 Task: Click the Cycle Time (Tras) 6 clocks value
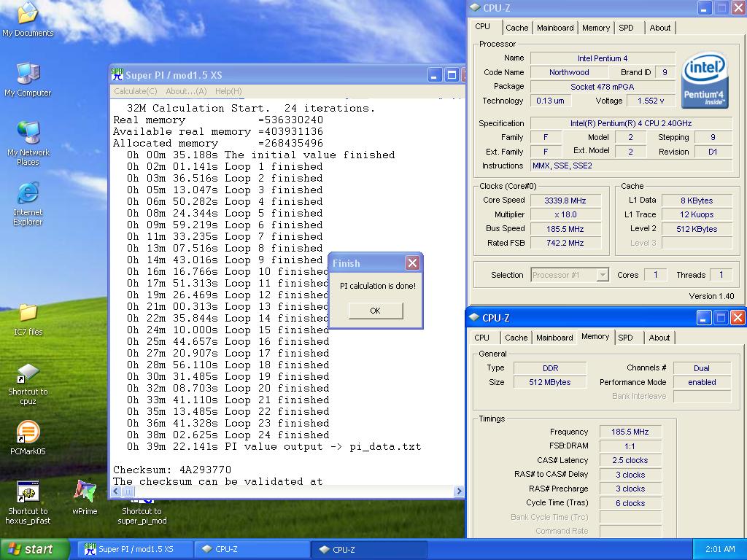click(630, 503)
